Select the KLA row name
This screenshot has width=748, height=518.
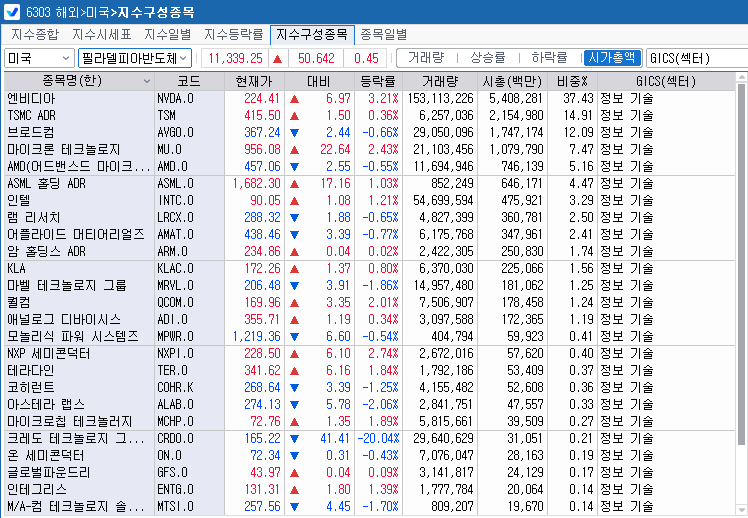17,269
